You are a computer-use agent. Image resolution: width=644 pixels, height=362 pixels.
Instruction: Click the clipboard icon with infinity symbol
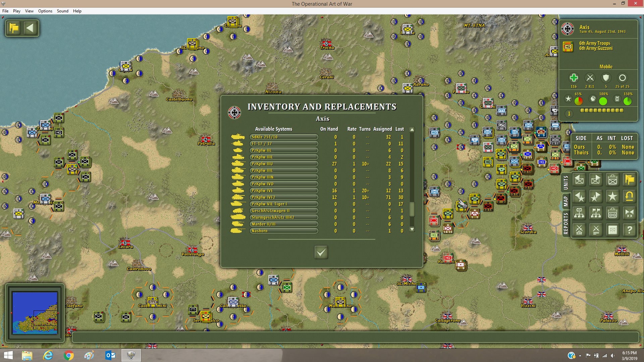pyautogui.click(x=613, y=213)
